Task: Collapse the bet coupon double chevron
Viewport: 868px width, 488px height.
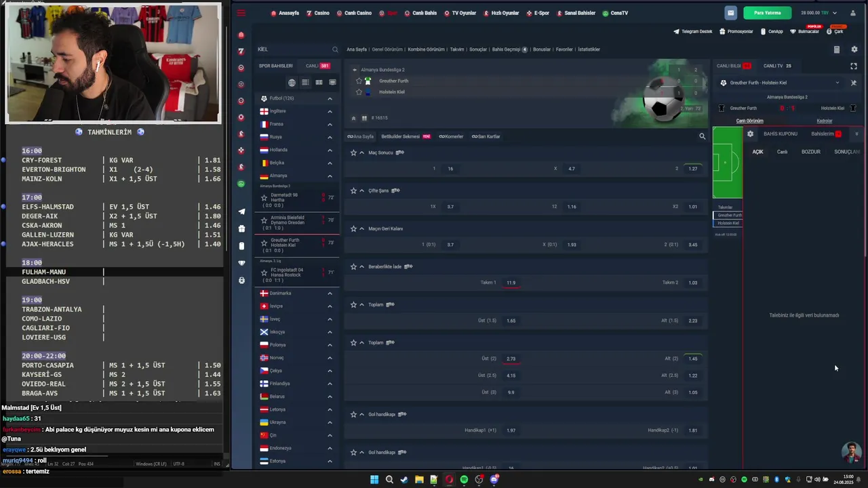Action: [856, 134]
